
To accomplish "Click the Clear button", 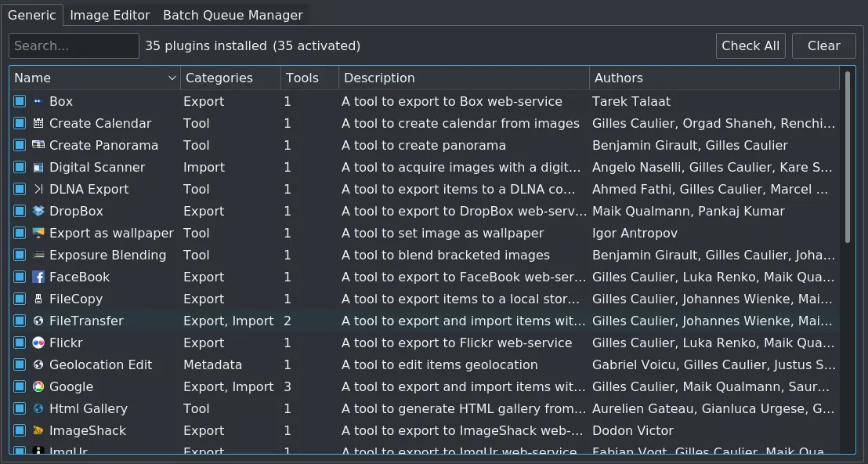I will tap(823, 45).
